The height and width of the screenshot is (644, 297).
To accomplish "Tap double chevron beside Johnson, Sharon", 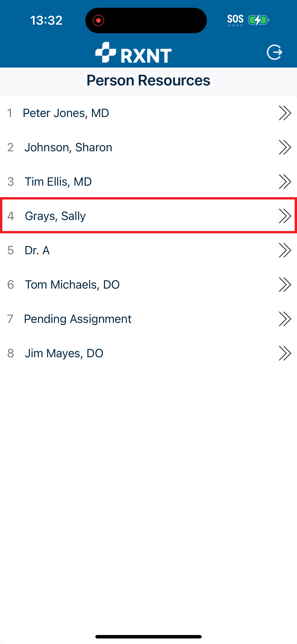I will (285, 147).
